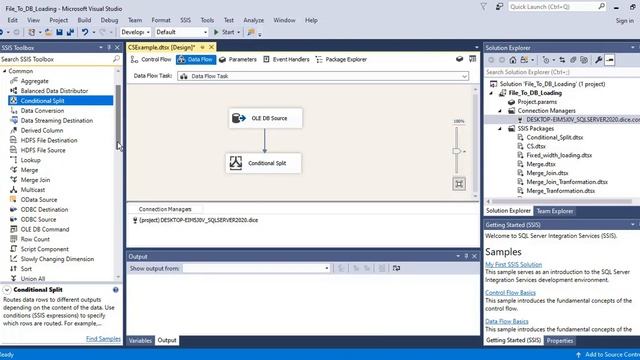Image resolution: width=640 pixels, height=360 pixels.
Task: Select Project.params in Solution Explorer
Action: (537, 102)
